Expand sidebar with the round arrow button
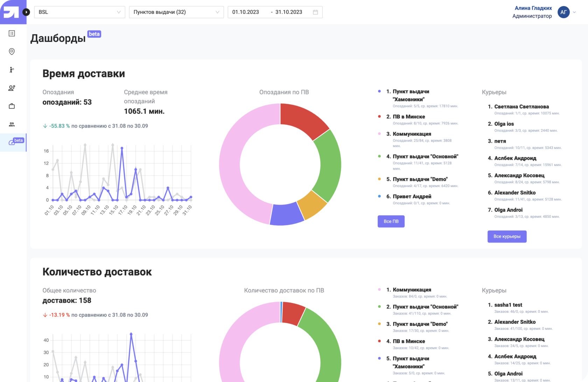This screenshot has height=382, width=588. click(x=26, y=12)
